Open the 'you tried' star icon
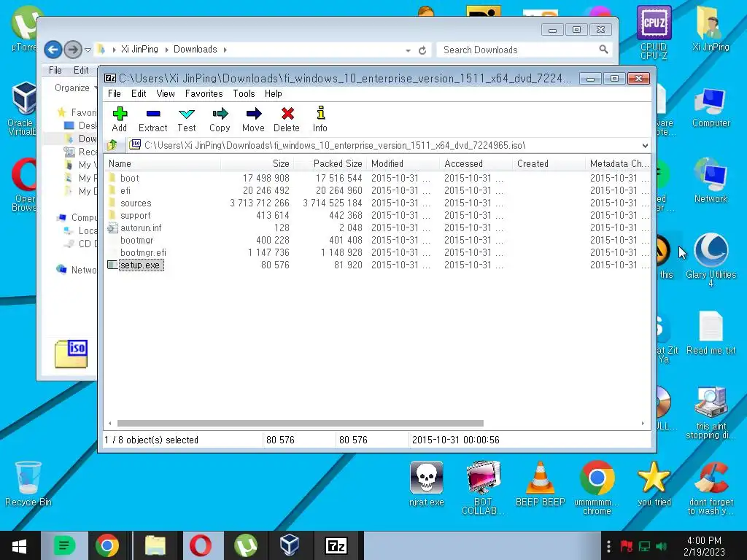The width and height of the screenshot is (747, 560). pos(654,484)
